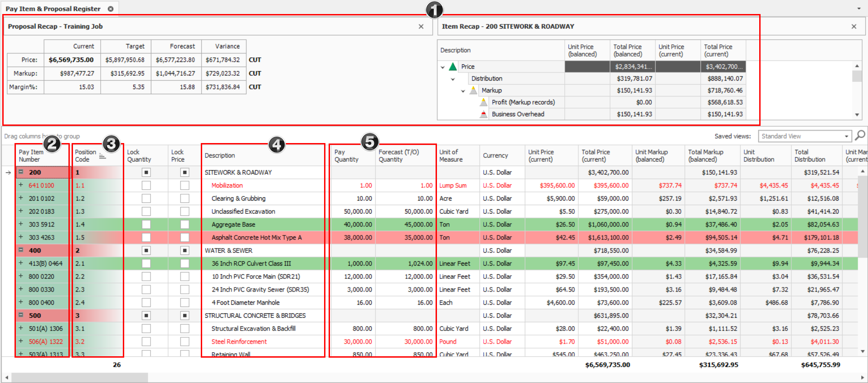
Task: Toggle Lock Price for Clearing & Grubbing
Action: [x=184, y=198]
